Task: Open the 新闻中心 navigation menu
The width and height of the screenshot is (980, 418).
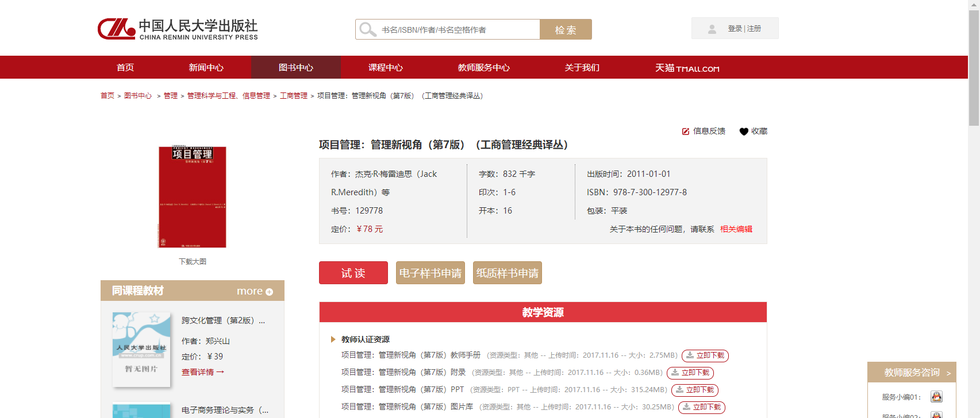Action: (206, 67)
